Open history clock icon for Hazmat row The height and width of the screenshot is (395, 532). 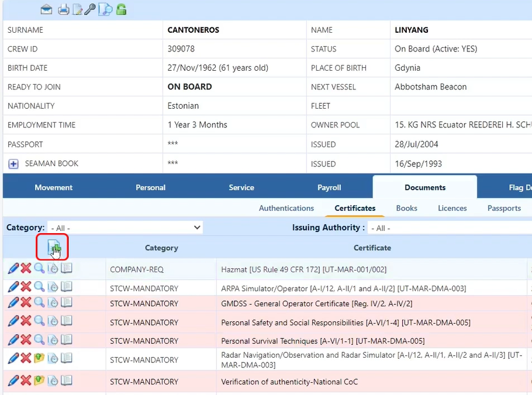(53, 269)
